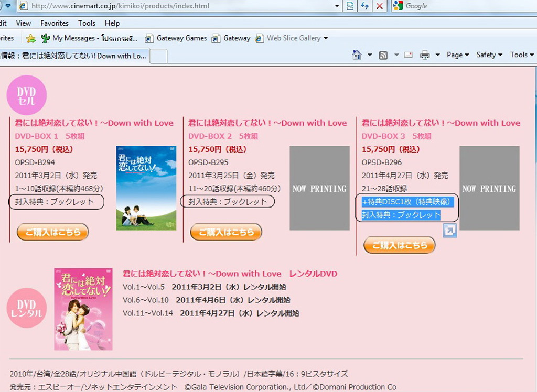Click the DVD-BOX 2 purchase button
537x392 pixels.
click(226, 232)
